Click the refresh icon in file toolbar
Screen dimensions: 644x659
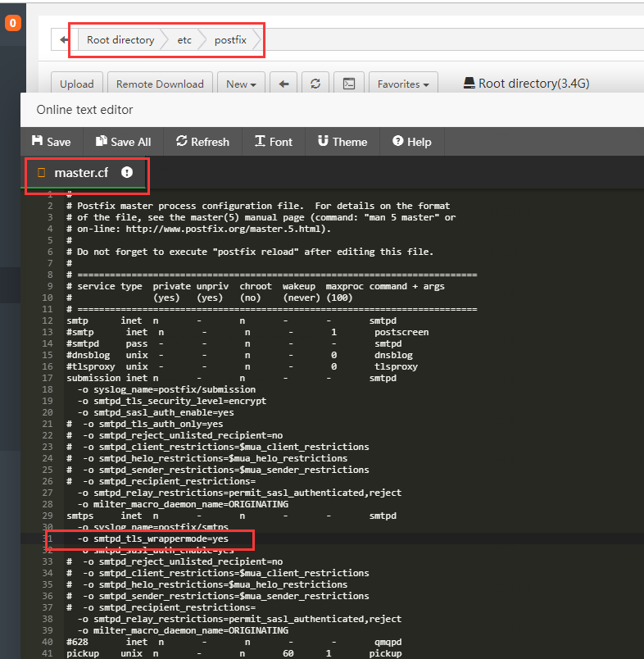pos(315,84)
